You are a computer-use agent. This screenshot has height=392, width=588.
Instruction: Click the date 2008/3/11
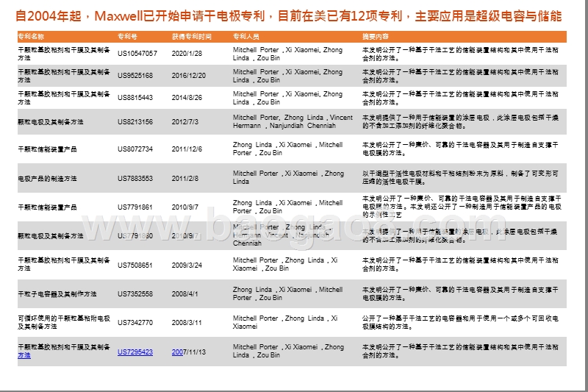(187, 322)
